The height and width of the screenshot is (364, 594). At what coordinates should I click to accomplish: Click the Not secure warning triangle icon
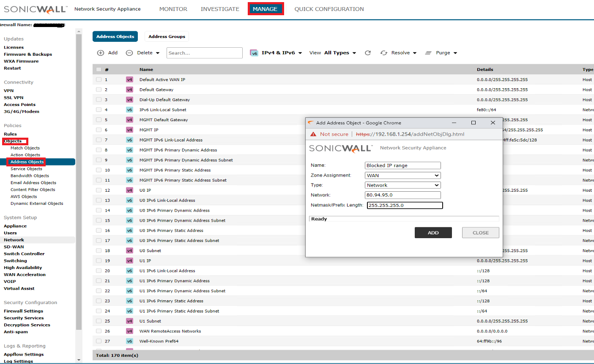[x=313, y=134]
